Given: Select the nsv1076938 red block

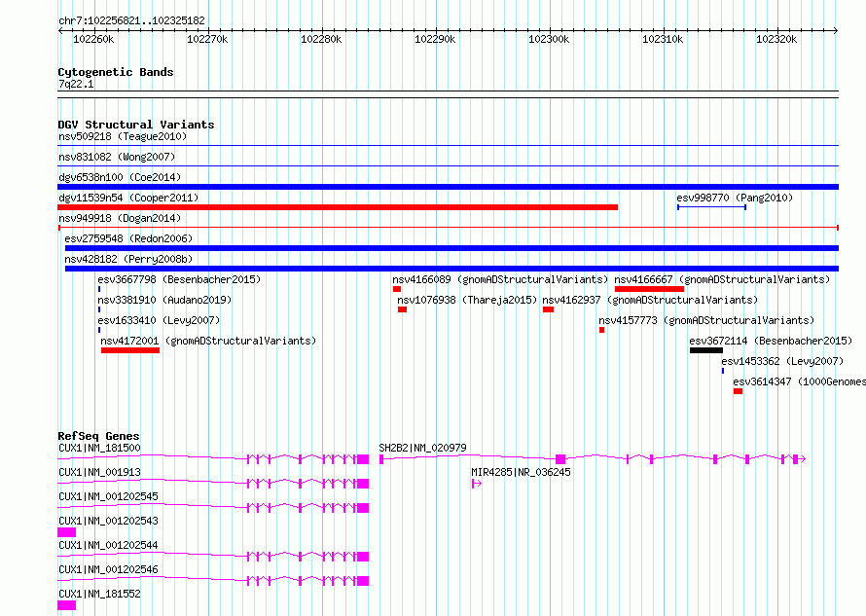Looking at the screenshot, I should click(402, 309).
